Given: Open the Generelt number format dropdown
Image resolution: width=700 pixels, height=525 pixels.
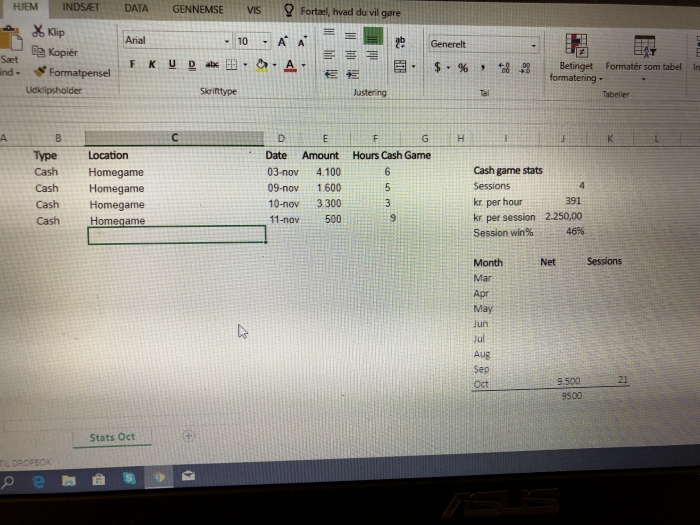Looking at the screenshot, I should click(x=533, y=46).
